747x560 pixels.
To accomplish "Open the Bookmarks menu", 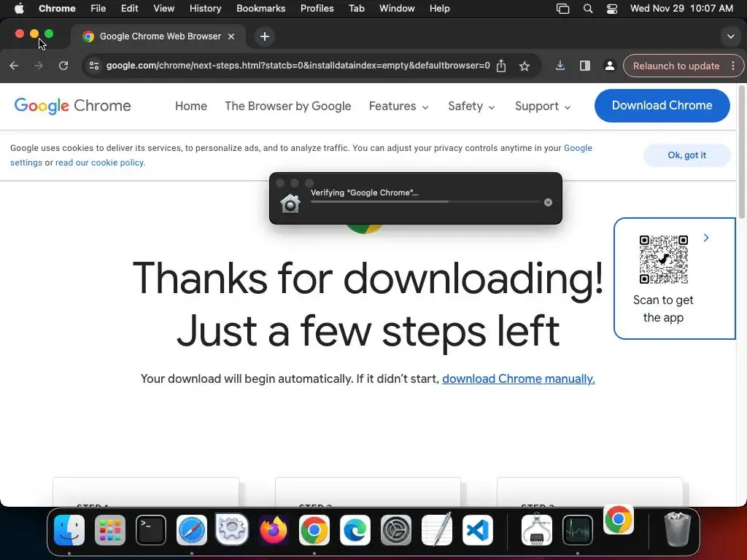I will click(260, 9).
